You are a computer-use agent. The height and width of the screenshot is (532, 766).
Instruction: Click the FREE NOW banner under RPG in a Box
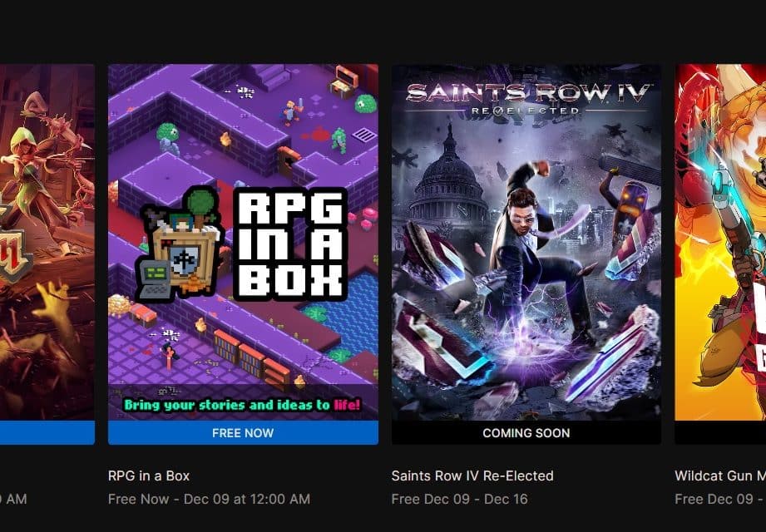(243, 433)
